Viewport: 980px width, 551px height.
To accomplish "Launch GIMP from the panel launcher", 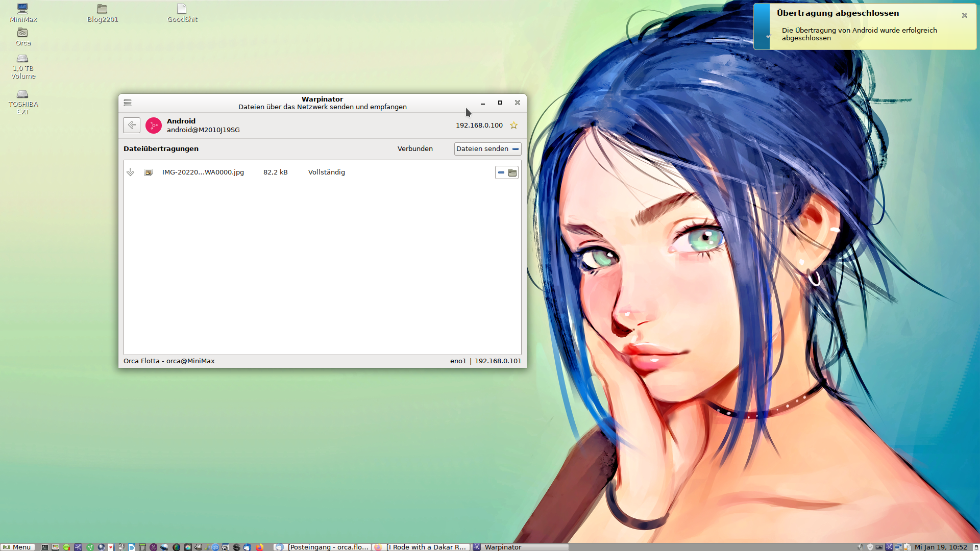I will coord(198,547).
